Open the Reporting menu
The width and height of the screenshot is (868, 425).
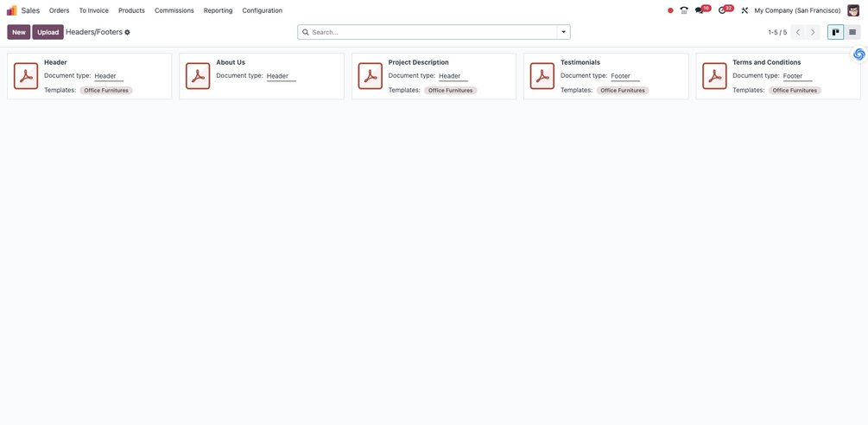(x=219, y=10)
